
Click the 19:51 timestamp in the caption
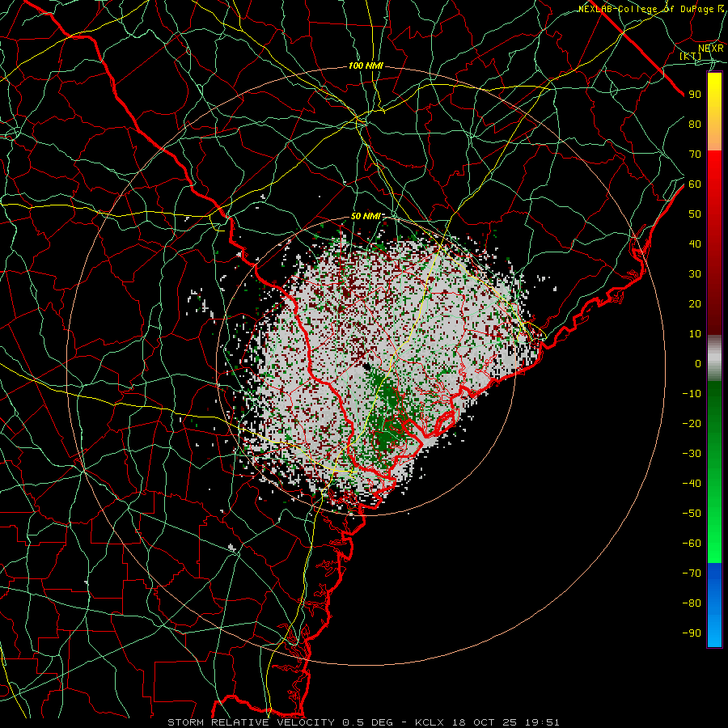[x=542, y=722]
